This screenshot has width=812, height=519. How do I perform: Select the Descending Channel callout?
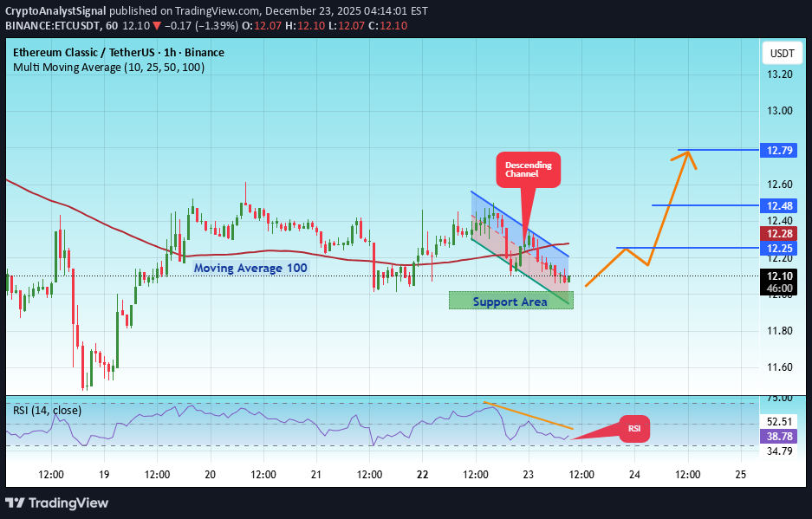[528, 170]
